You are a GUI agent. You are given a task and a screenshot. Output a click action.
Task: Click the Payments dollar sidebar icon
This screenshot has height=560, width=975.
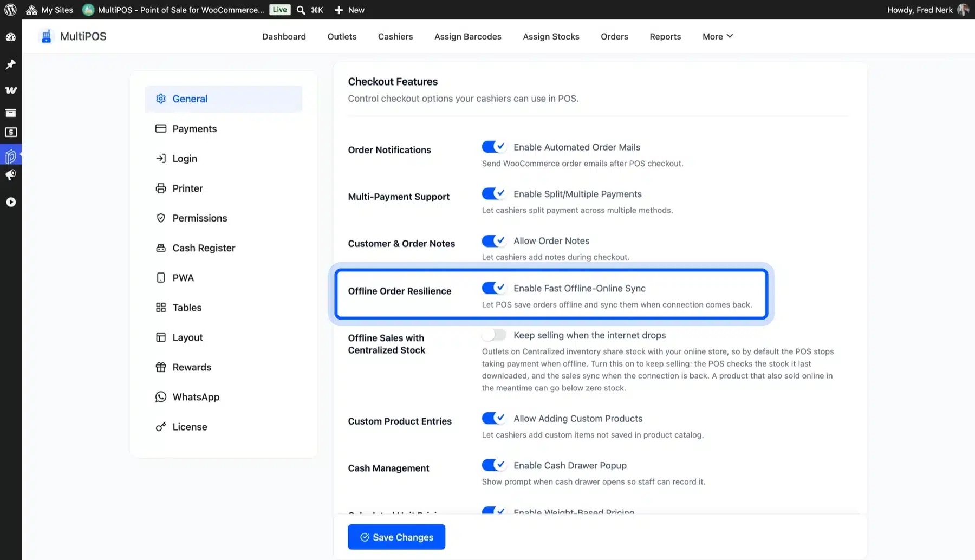[11, 132]
